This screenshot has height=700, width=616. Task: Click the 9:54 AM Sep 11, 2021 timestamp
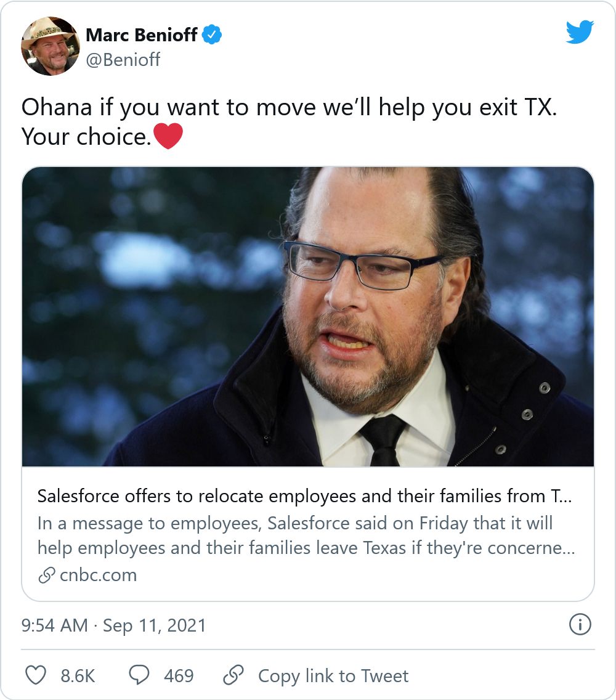click(x=113, y=625)
